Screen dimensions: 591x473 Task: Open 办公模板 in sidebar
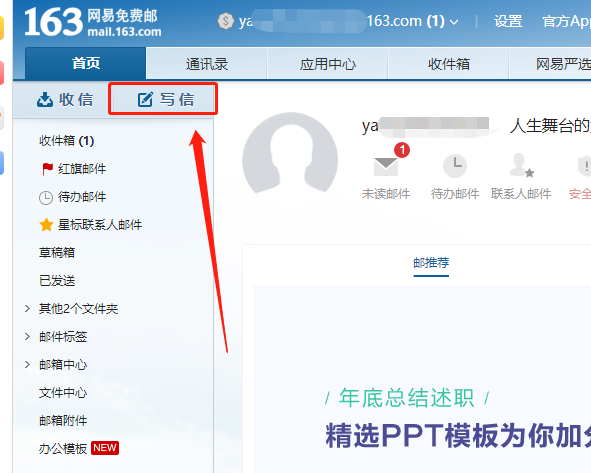pos(63,449)
